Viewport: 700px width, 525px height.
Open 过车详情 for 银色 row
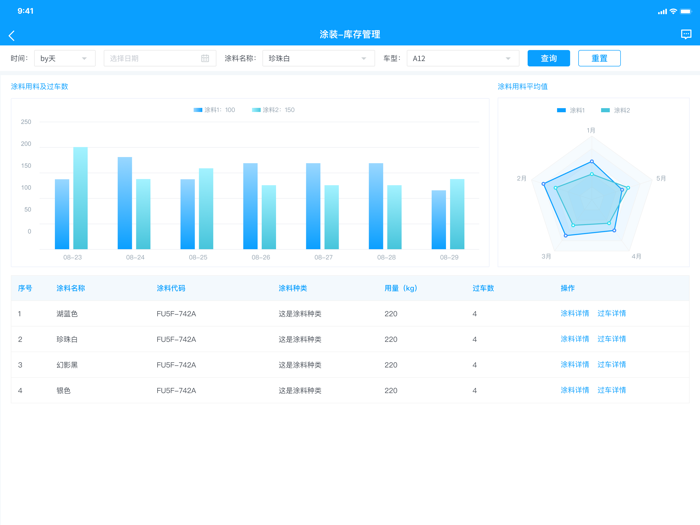click(612, 390)
